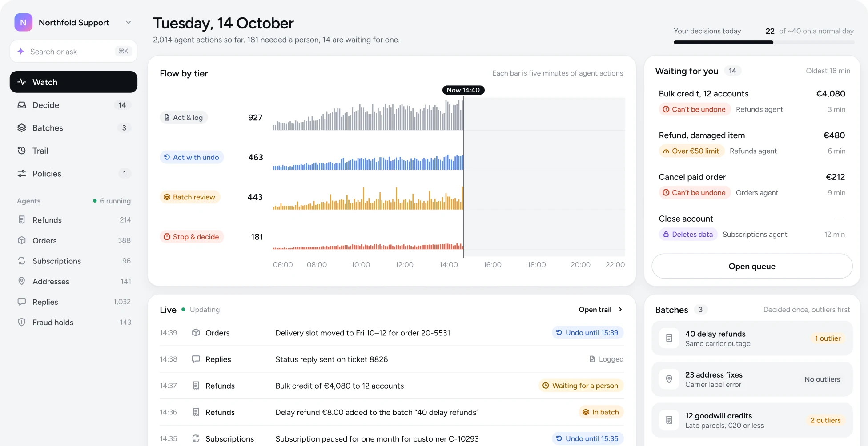Image resolution: width=868 pixels, height=446 pixels.
Task: Select Trail in the sidebar
Action: point(73,151)
